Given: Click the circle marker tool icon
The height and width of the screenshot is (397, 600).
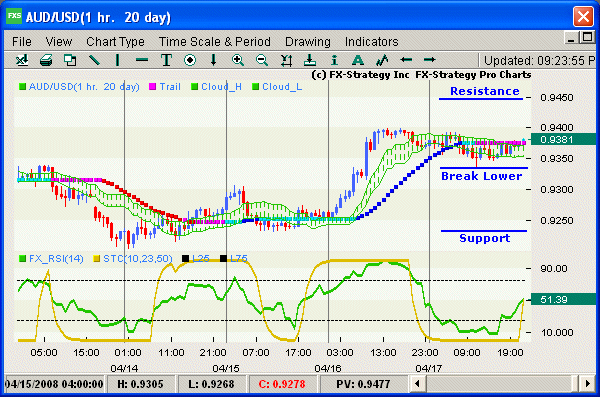Looking at the screenshot, I should coord(190,60).
